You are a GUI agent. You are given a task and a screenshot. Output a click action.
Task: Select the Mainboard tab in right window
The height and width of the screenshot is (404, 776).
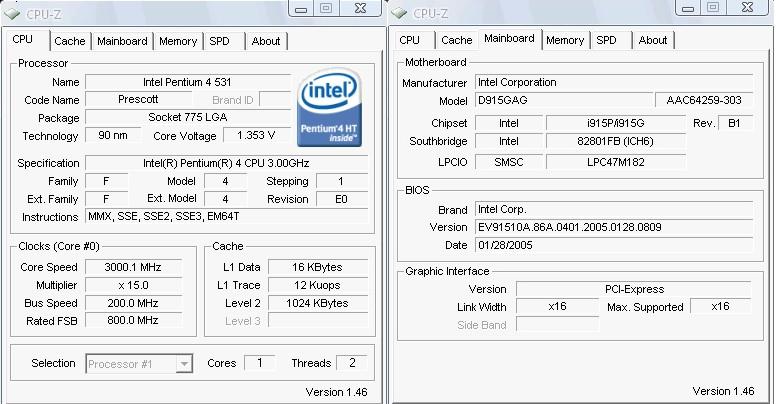509,39
